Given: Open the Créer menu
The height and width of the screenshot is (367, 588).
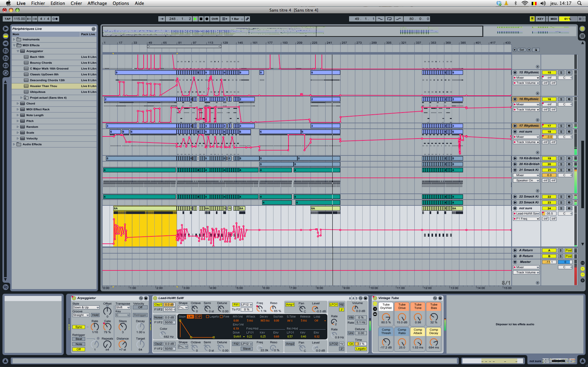Looking at the screenshot, I should [76, 3].
